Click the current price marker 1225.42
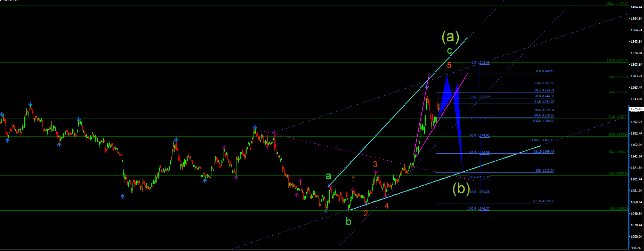 click(637, 109)
